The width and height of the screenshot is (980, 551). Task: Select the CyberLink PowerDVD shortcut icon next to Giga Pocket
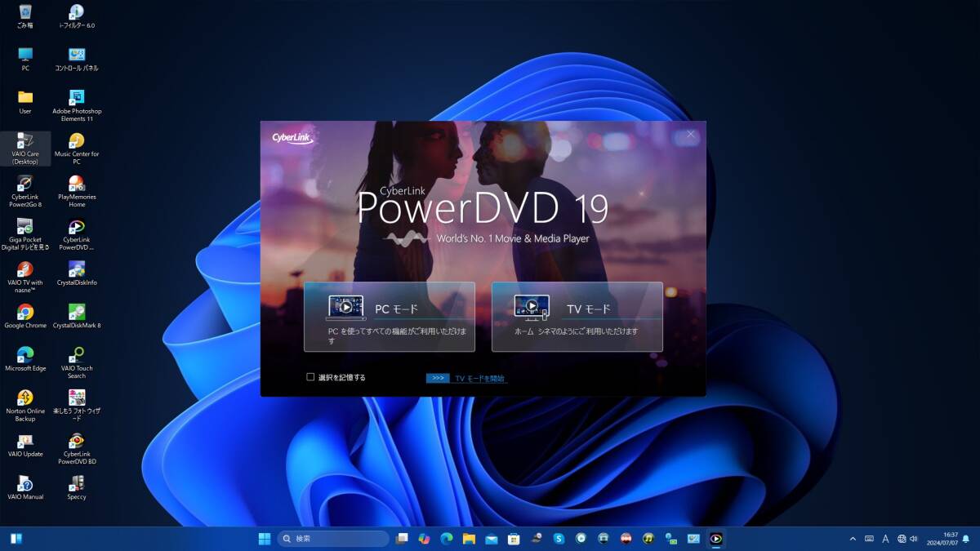coord(77,234)
